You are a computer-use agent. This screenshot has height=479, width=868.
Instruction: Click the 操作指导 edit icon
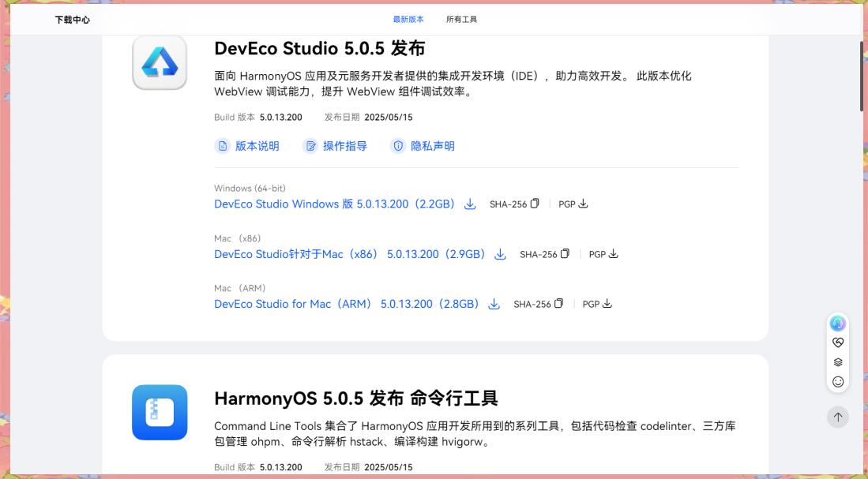coord(310,146)
